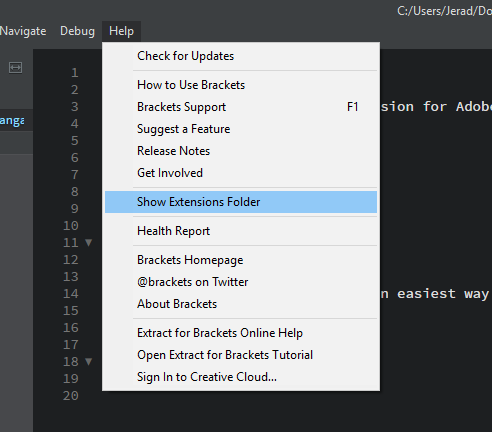Click the split view icon in sidebar
The height and width of the screenshot is (432, 492).
(x=15, y=68)
